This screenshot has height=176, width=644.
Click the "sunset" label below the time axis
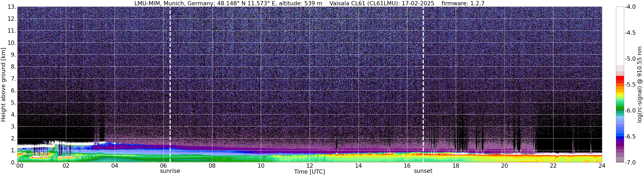(423, 171)
